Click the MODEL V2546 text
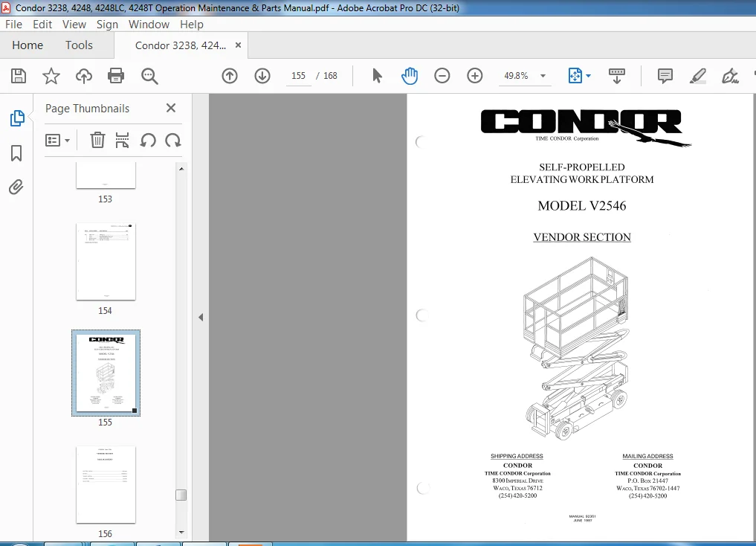This screenshot has width=756, height=546. click(582, 205)
